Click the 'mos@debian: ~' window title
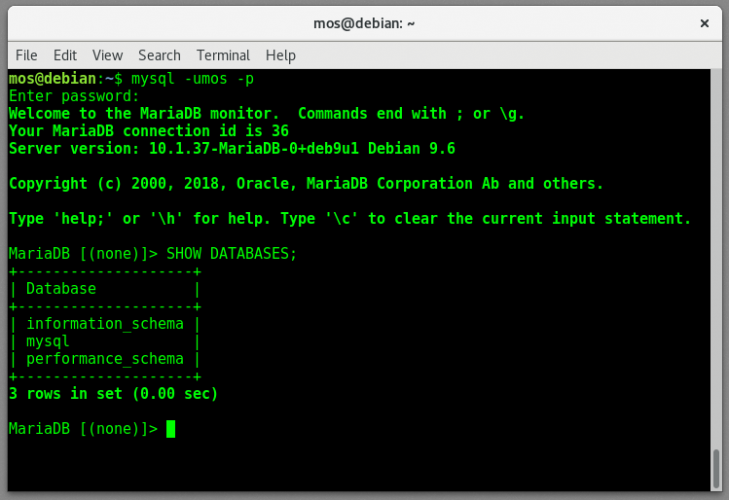Screen dimensions: 729x500 tap(364, 23)
